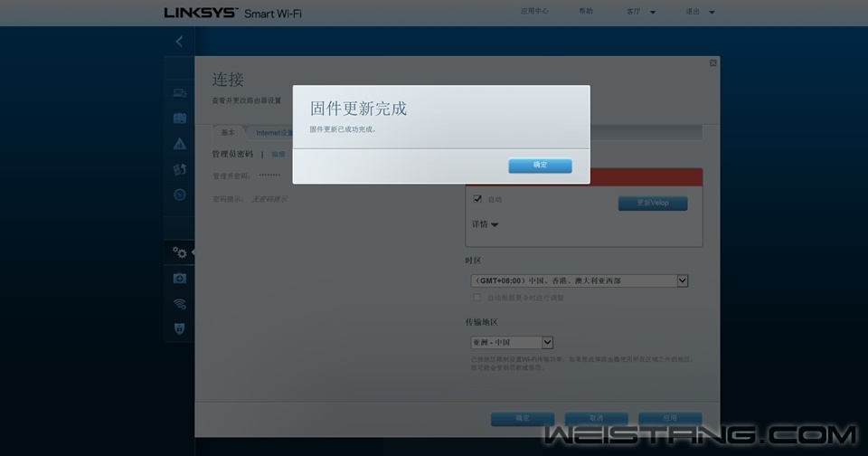
Task: Open the speed test gauge icon
Action: tap(179, 195)
